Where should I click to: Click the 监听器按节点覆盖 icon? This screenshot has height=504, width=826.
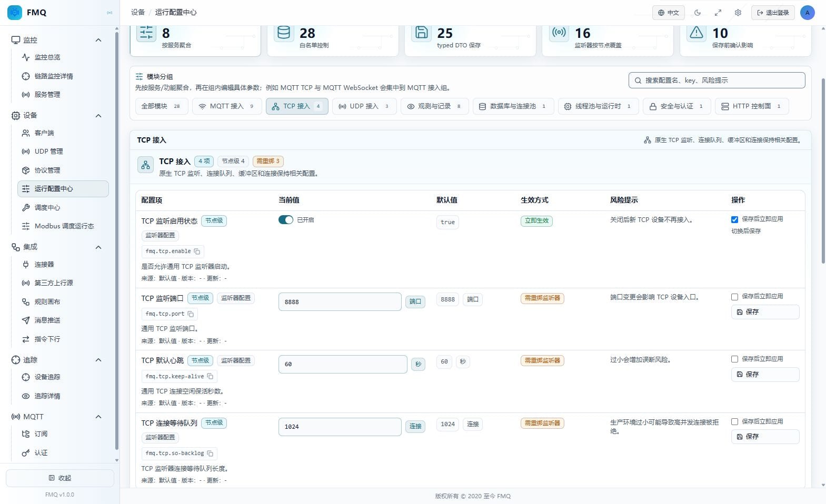tap(559, 33)
